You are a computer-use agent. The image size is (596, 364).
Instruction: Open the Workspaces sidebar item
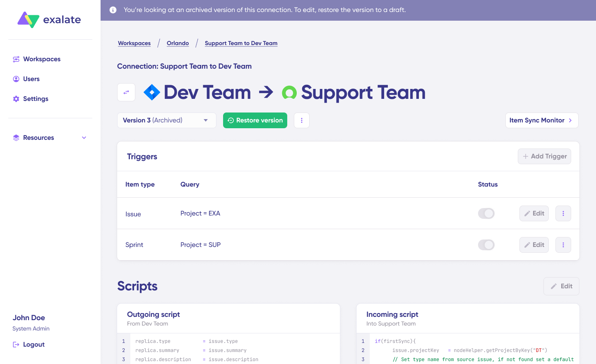(x=41, y=59)
